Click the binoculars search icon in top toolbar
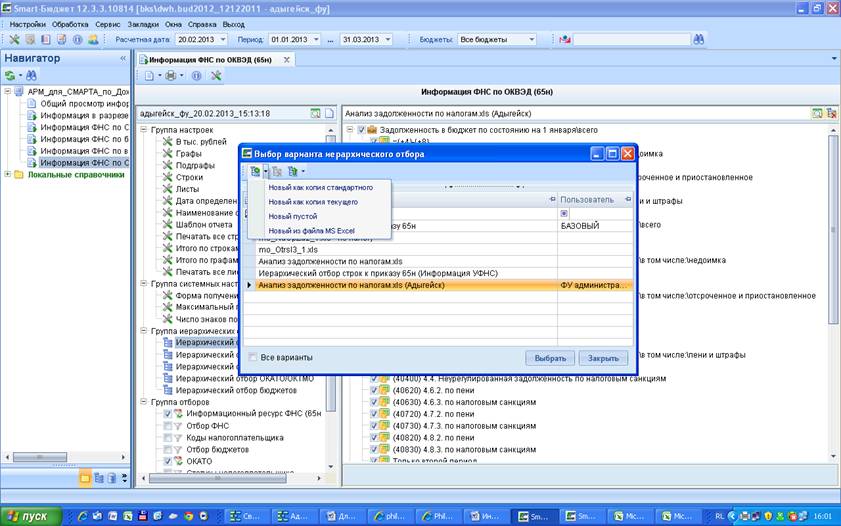The height and width of the screenshot is (526, 841). (x=698, y=39)
